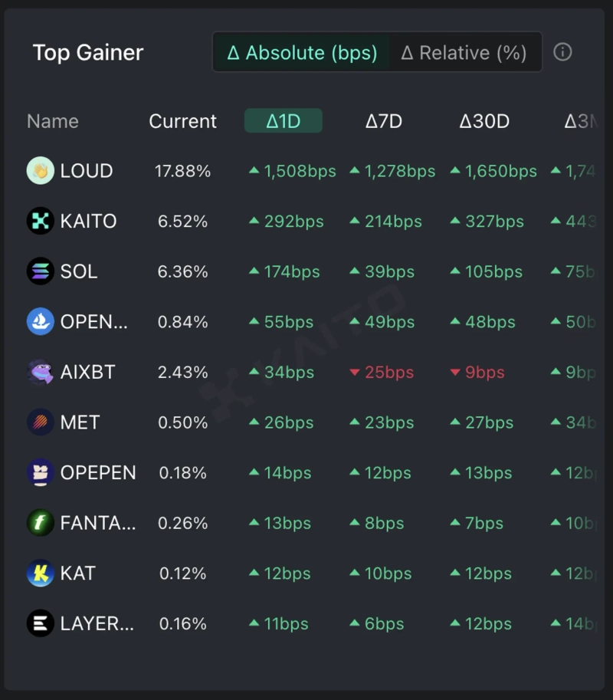The image size is (613, 700).
Task: Click the AIXBT avatar icon
Action: [41, 373]
